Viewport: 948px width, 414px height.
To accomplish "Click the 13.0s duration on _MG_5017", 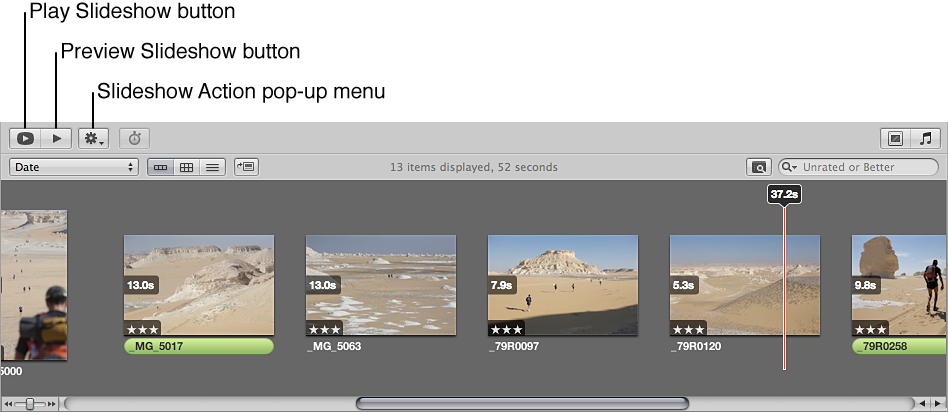I will tap(141, 285).
